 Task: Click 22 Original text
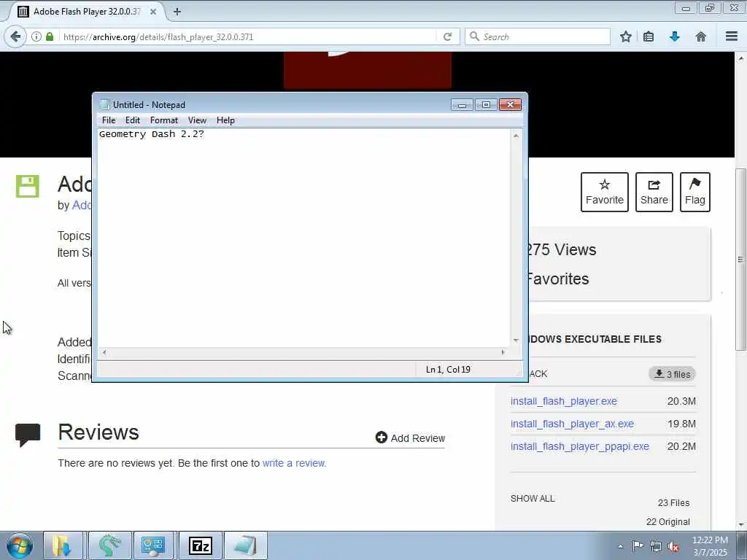pyautogui.click(x=667, y=522)
